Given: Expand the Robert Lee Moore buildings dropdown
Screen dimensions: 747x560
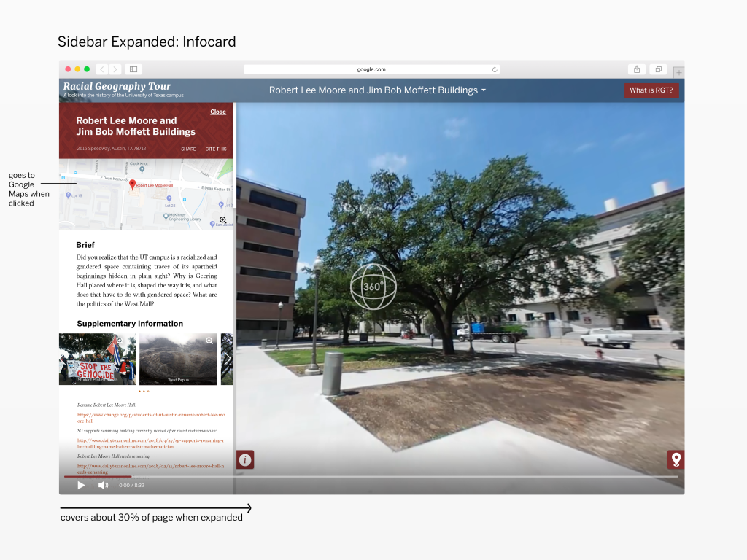Looking at the screenshot, I should [377, 90].
